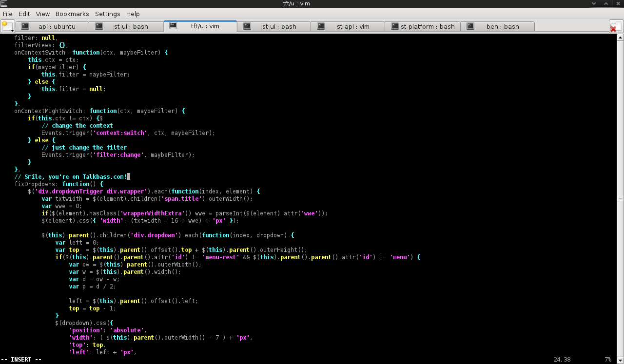624x364 pixels.
Task: Click the 'wrapperWidthExtra' string
Action: [153, 213]
